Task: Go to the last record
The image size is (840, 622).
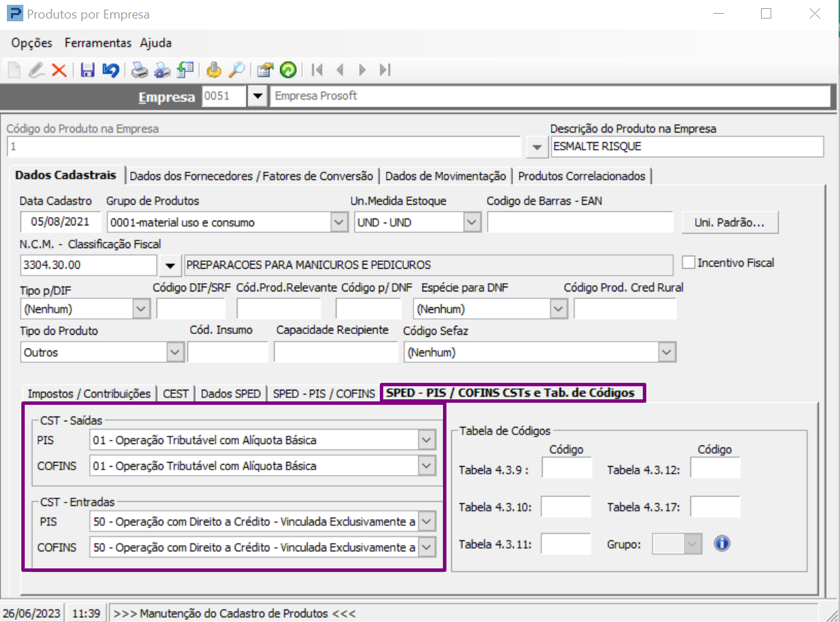Action: point(385,70)
